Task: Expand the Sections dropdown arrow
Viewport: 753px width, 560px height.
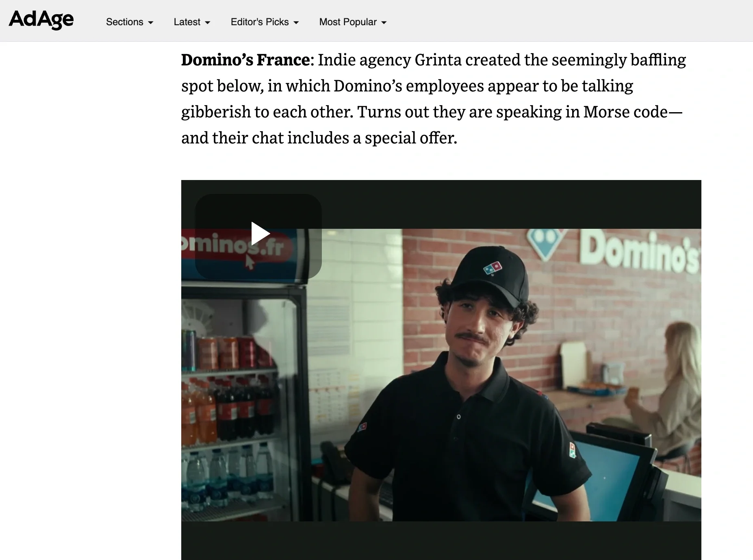Action: pos(151,23)
